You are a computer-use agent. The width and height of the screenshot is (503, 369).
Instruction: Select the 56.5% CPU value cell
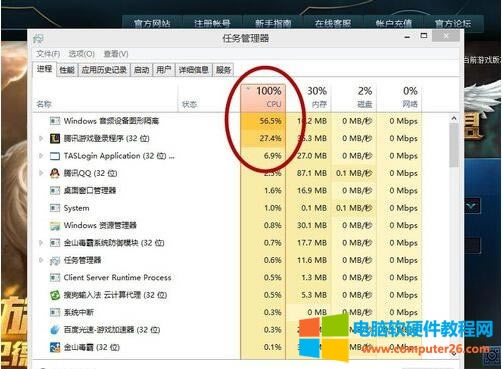(x=263, y=121)
